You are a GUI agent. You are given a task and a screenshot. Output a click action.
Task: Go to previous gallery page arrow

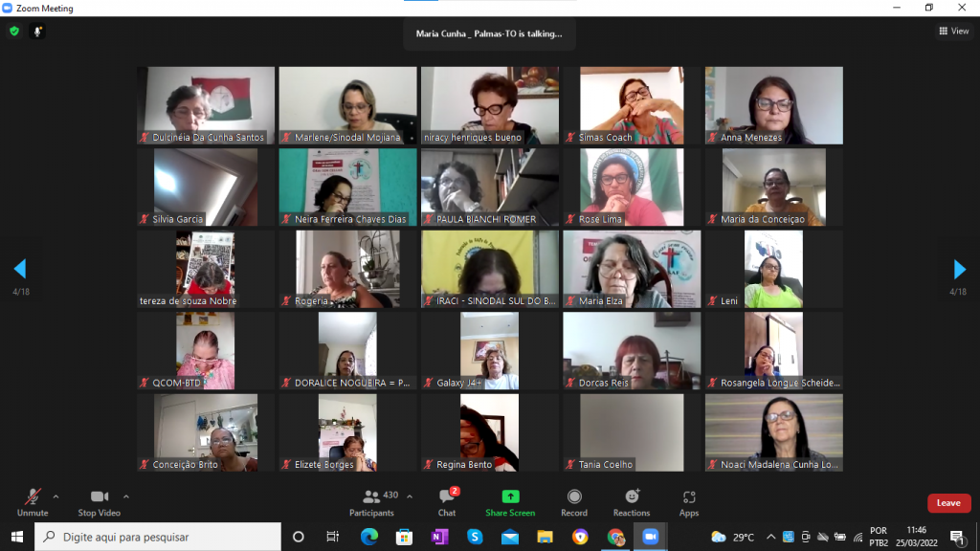(20, 269)
